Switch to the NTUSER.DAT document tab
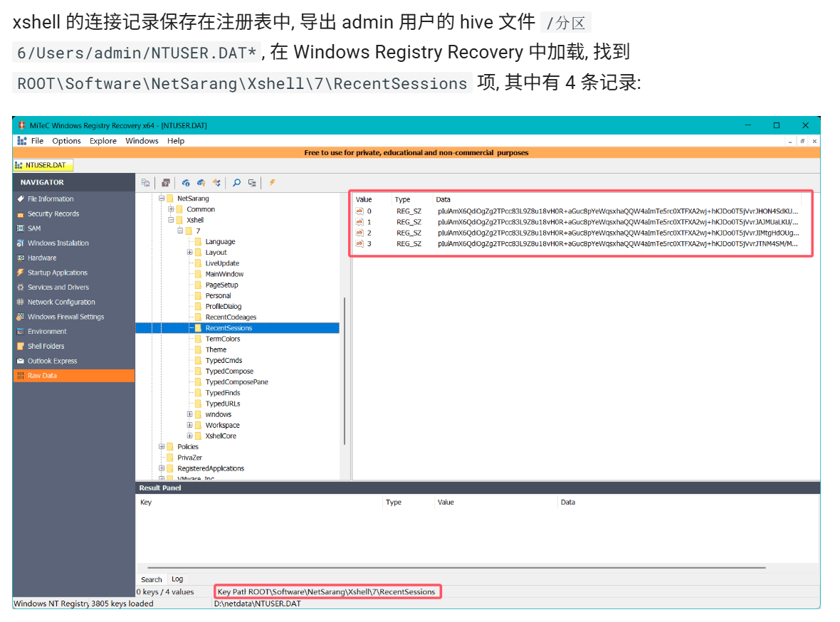 click(x=43, y=165)
